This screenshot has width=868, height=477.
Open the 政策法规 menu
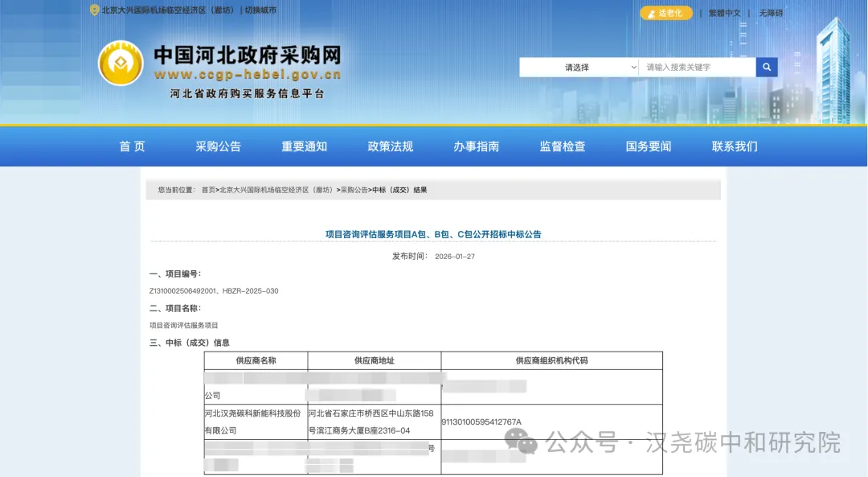389,146
